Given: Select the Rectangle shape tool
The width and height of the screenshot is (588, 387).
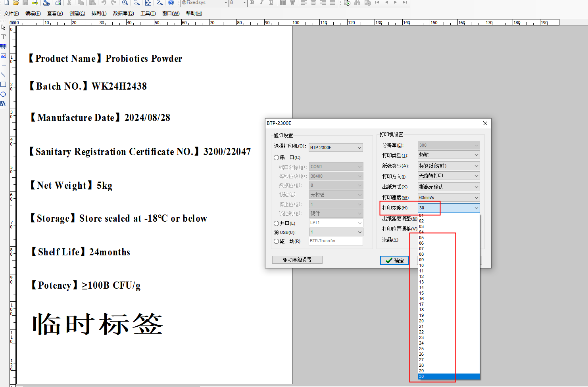Looking at the screenshot, I should (3, 84).
